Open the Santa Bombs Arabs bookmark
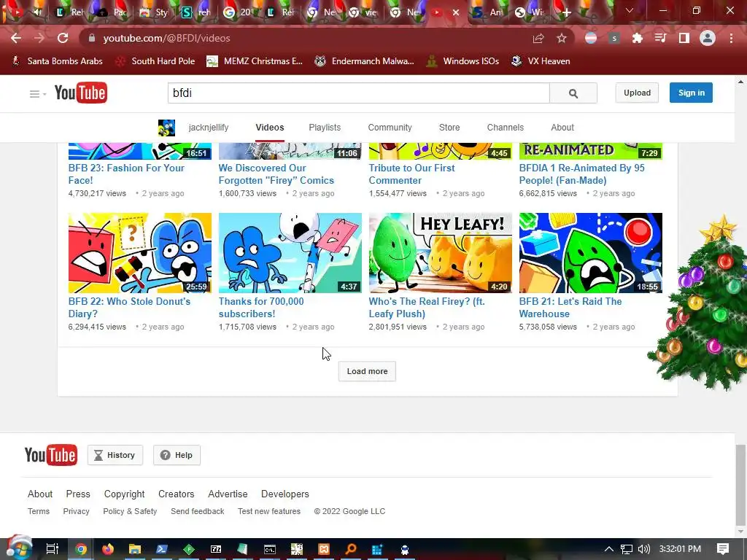747x560 pixels. (x=57, y=61)
